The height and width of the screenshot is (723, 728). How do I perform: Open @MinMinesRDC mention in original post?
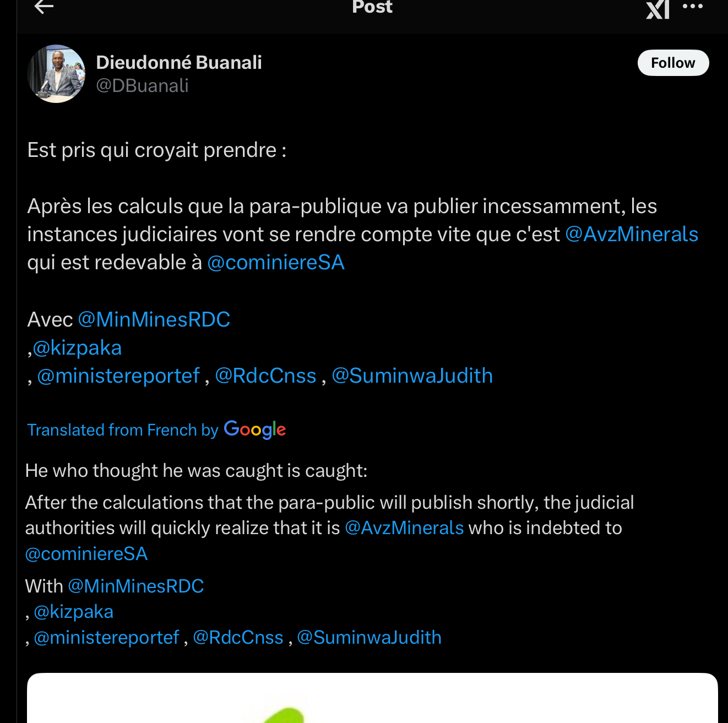tap(154, 319)
